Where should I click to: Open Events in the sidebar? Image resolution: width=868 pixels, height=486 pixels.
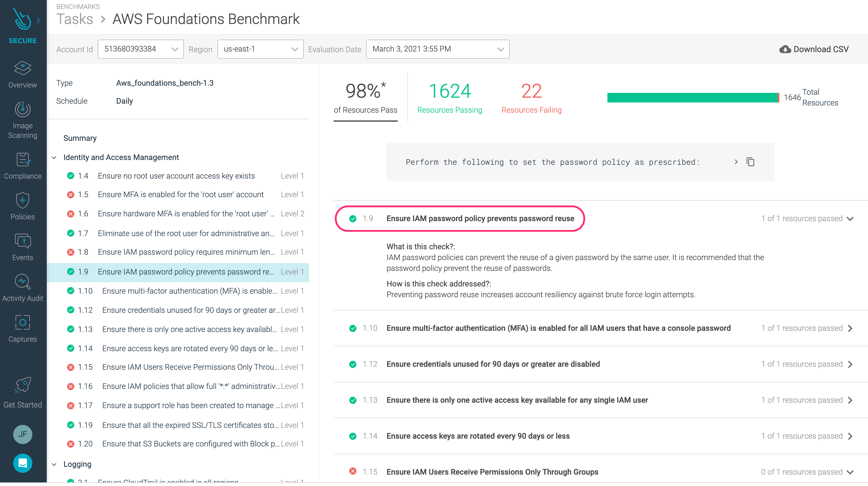22,247
